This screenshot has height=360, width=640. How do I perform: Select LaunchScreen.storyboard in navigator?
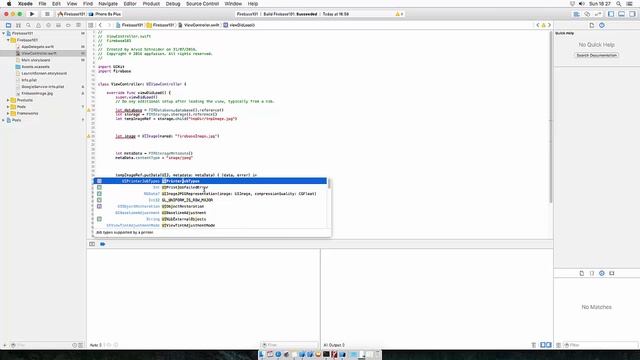[x=44, y=73]
